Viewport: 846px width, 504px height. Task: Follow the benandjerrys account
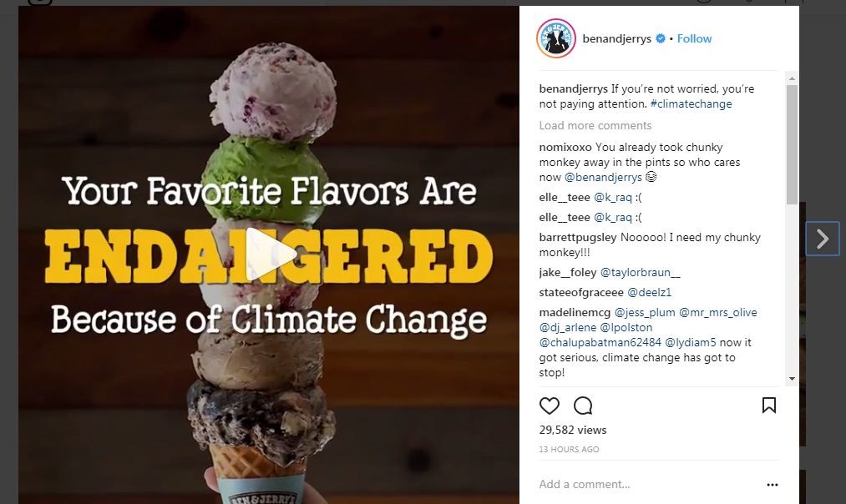click(x=694, y=38)
